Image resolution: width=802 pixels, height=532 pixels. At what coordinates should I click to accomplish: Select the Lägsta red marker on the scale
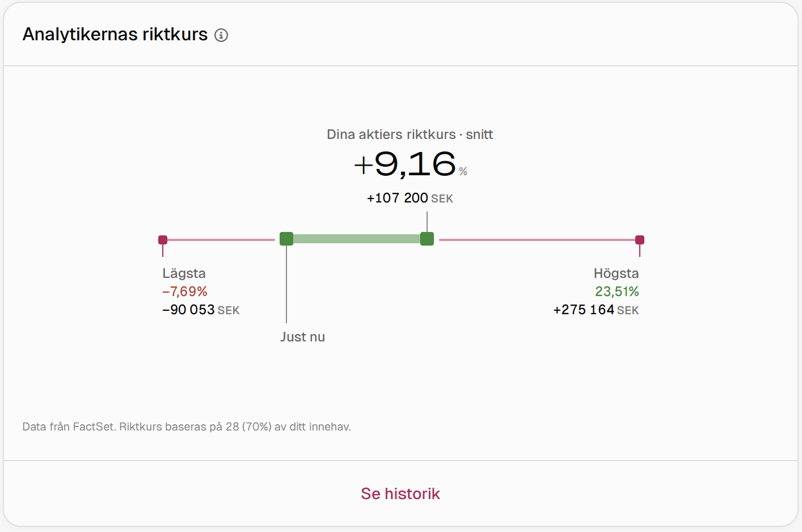pyautogui.click(x=163, y=240)
